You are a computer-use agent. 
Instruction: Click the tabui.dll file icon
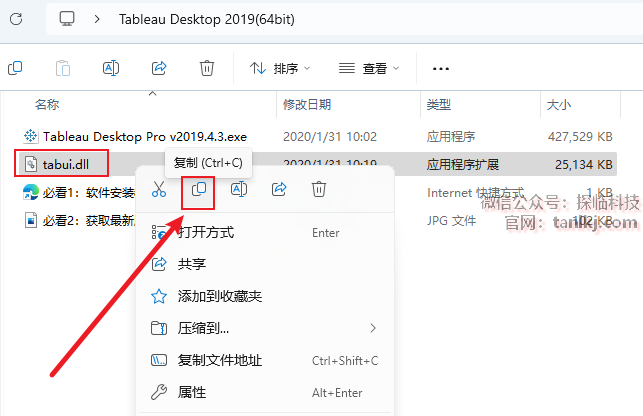pos(30,164)
